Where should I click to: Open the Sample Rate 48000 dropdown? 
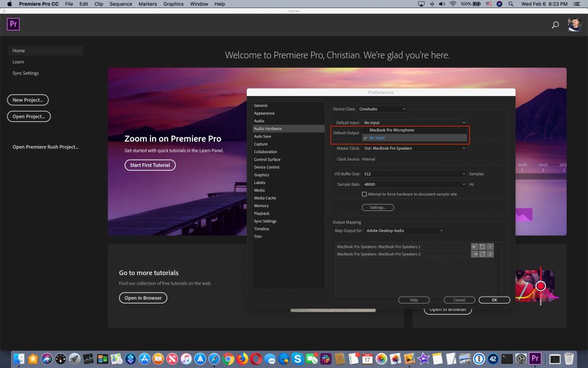tap(415, 185)
